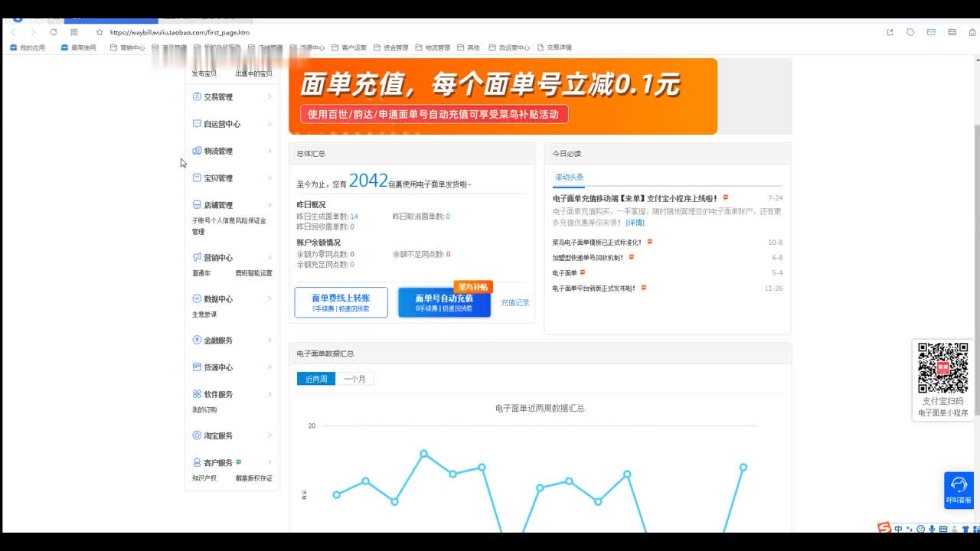The image size is (980, 551).
Task: Open the 我的应用 bookmark
Action: (x=27, y=47)
